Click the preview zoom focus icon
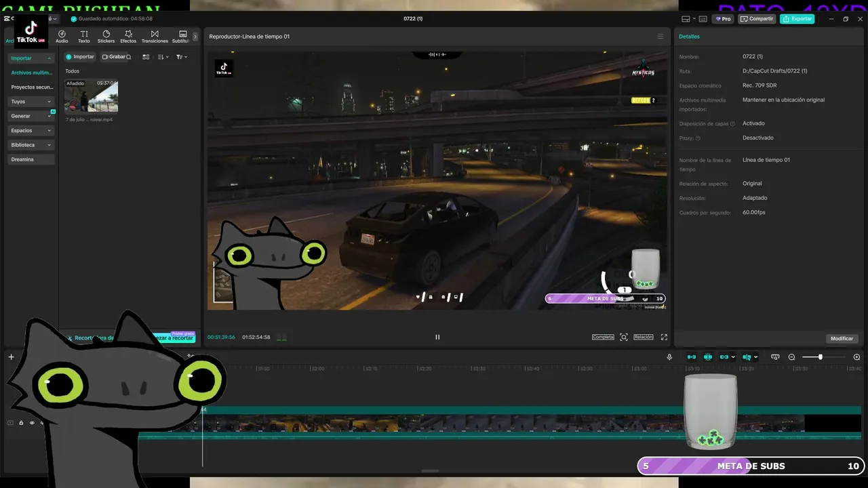This screenshot has height=488, width=868. tap(624, 337)
